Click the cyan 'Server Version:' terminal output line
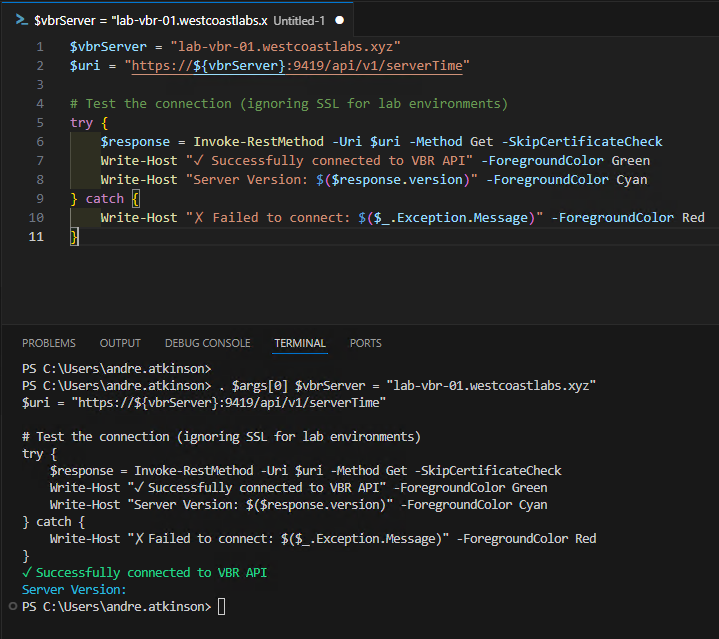719x639 pixels. (x=74, y=590)
